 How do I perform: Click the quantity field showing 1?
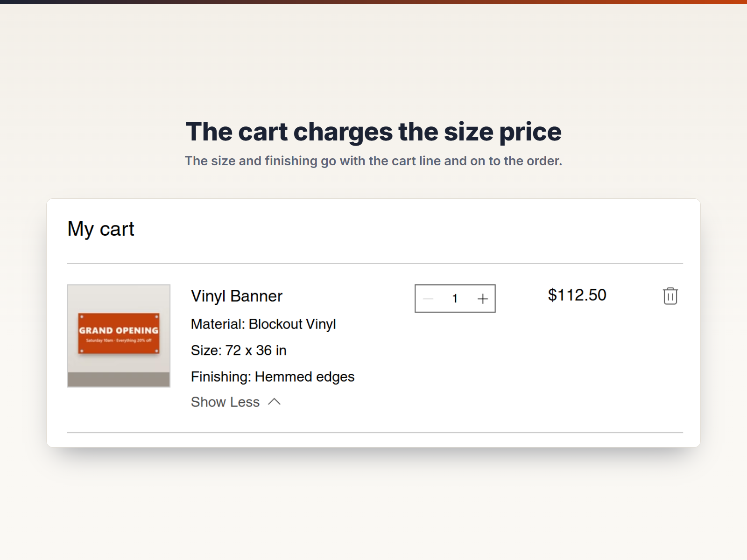tap(455, 299)
